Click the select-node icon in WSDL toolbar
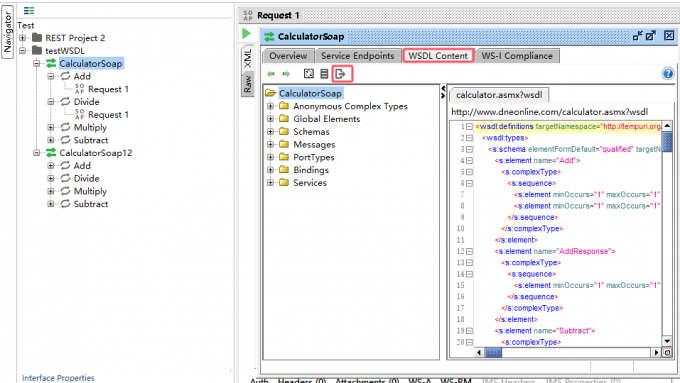This screenshot has width=680, height=383. coord(309,74)
